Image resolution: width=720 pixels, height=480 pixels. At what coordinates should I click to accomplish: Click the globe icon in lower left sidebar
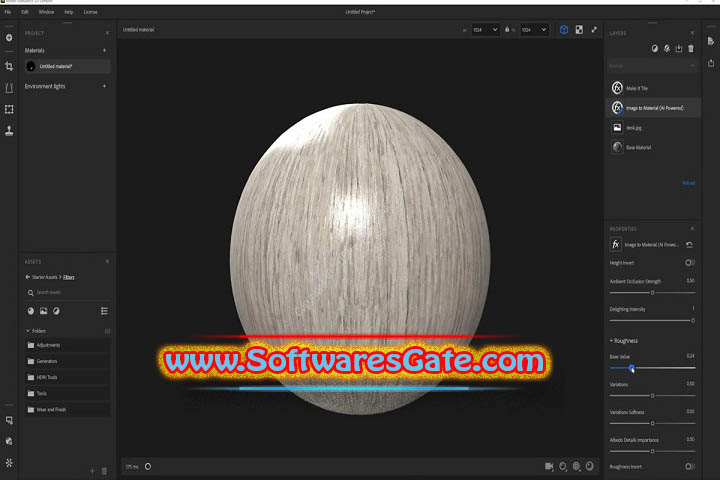click(x=9, y=441)
